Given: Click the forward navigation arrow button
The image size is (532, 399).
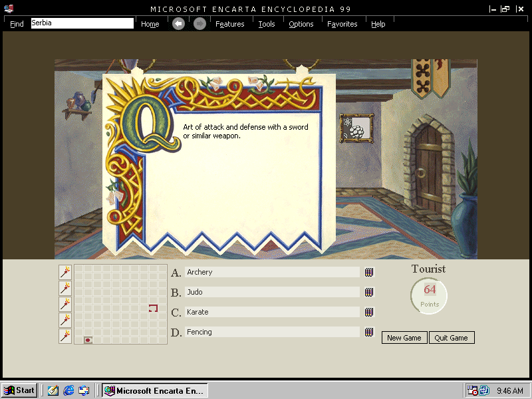Looking at the screenshot, I should (x=199, y=24).
